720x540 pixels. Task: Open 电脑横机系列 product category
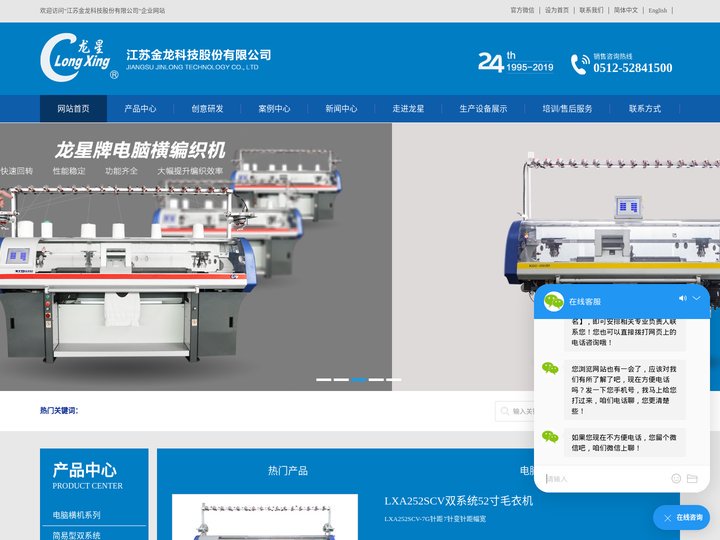[x=76, y=515]
